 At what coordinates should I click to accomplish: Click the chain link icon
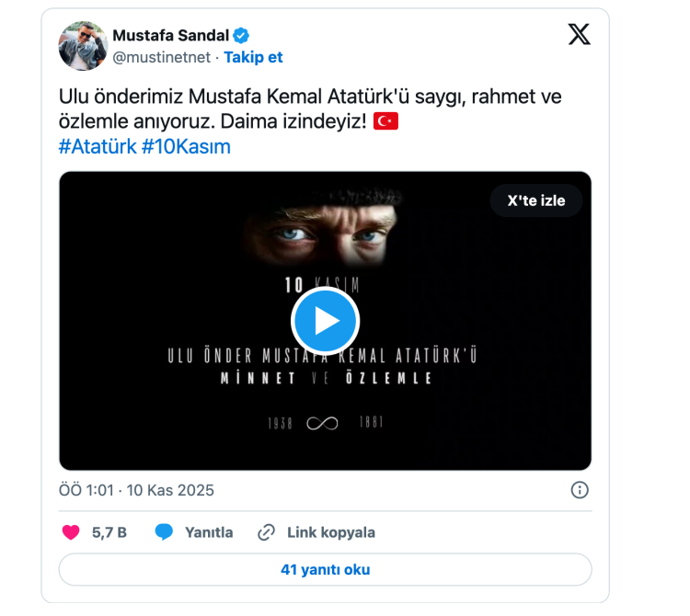(267, 532)
